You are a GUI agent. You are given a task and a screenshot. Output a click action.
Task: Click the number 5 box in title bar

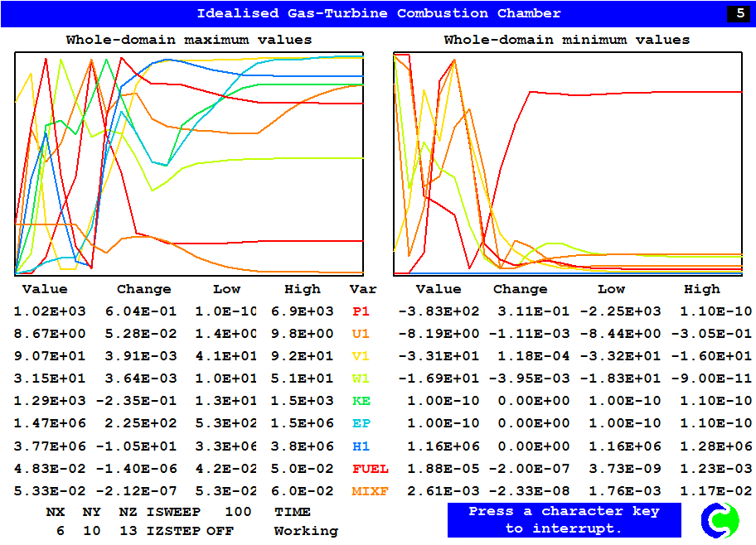tap(739, 13)
